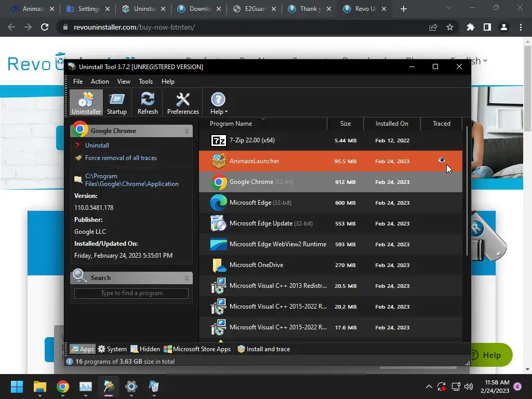Open volume control in system tray
This screenshot has height=399, width=532.
pyautogui.click(x=469, y=387)
